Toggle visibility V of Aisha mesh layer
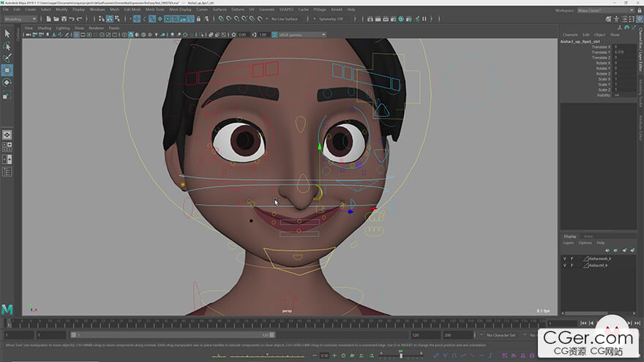 pos(565,259)
